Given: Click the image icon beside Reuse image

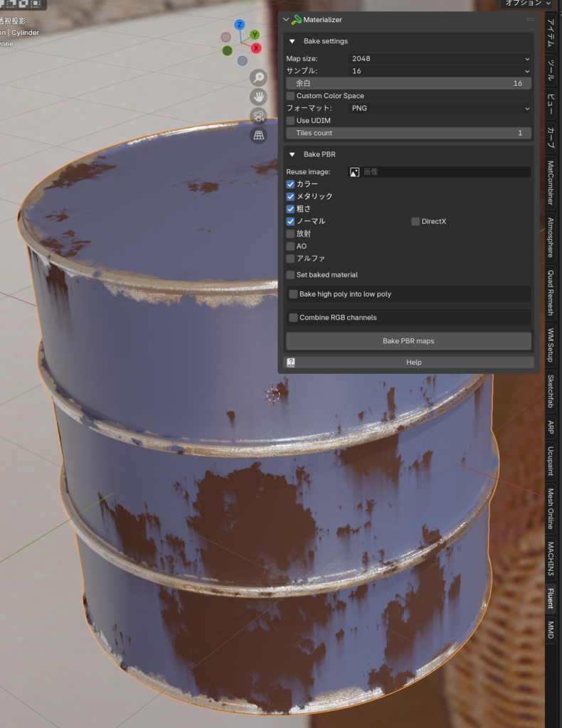Looking at the screenshot, I should click(x=354, y=172).
